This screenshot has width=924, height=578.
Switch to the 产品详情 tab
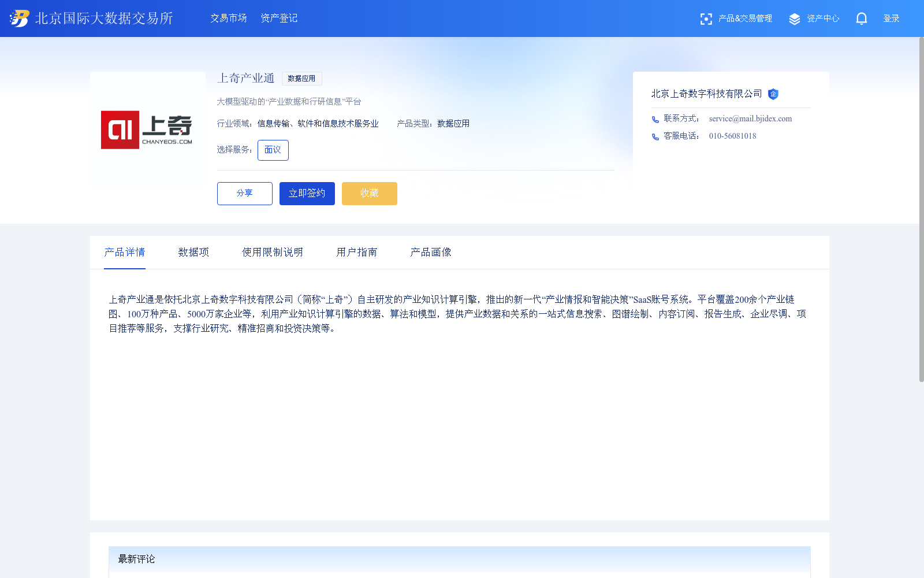pyautogui.click(x=125, y=253)
